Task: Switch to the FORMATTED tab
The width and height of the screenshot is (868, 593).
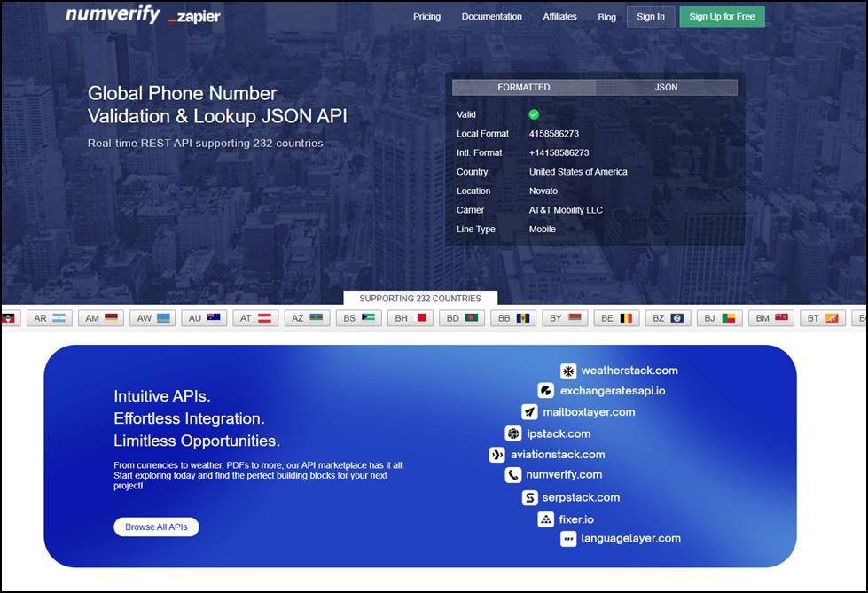Action: (524, 87)
